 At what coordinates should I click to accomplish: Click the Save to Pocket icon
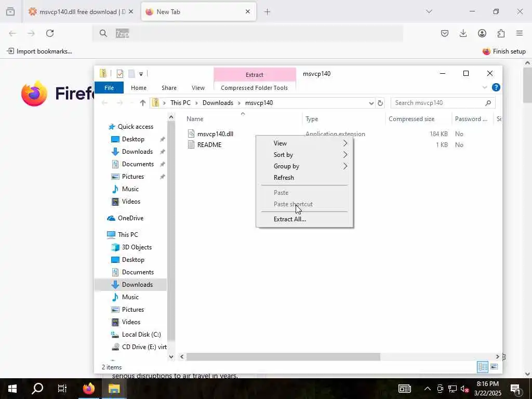tap(445, 33)
